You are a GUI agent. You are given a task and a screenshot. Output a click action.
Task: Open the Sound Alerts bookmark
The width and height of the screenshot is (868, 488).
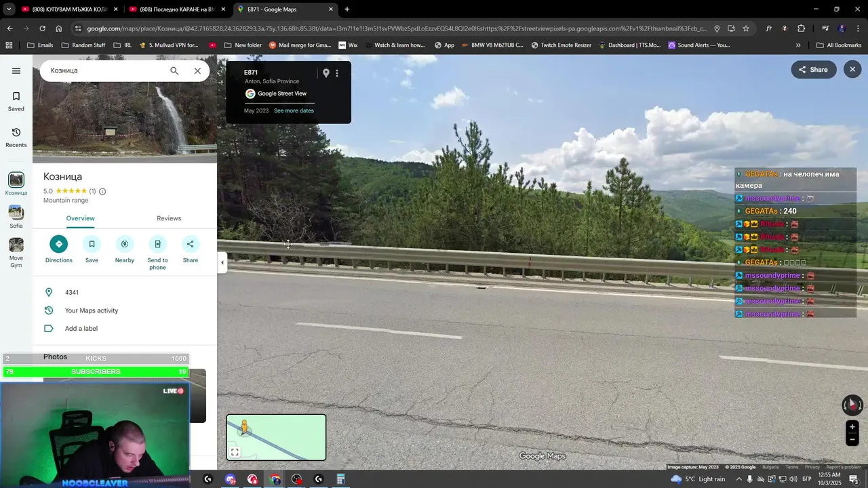click(699, 45)
